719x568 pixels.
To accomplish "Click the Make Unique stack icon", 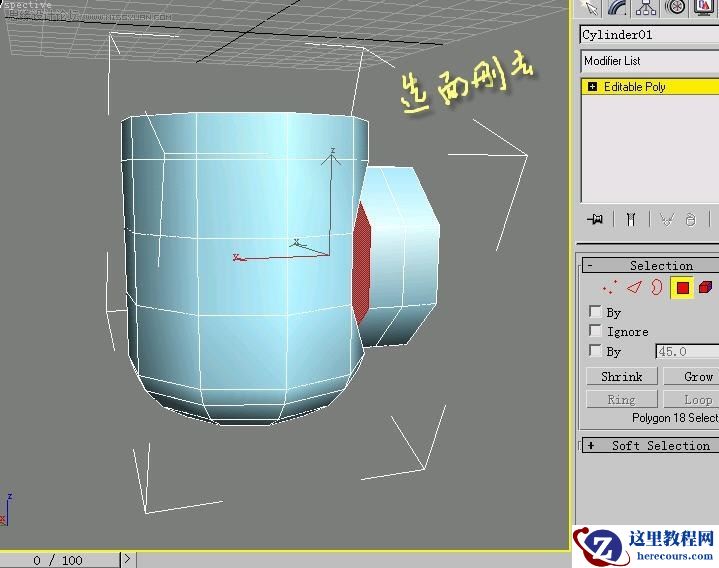I will [667, 220].
